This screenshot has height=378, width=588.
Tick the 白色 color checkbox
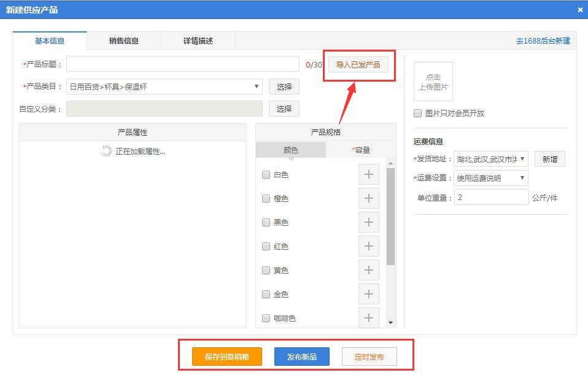[266, 175]
